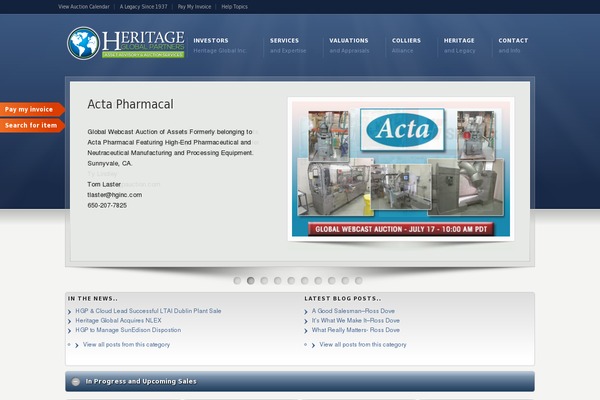Viewport: 600px width, 400px height.
Task: Open A Good Salesman–Ross Dove post
Action: click(353, 311)
